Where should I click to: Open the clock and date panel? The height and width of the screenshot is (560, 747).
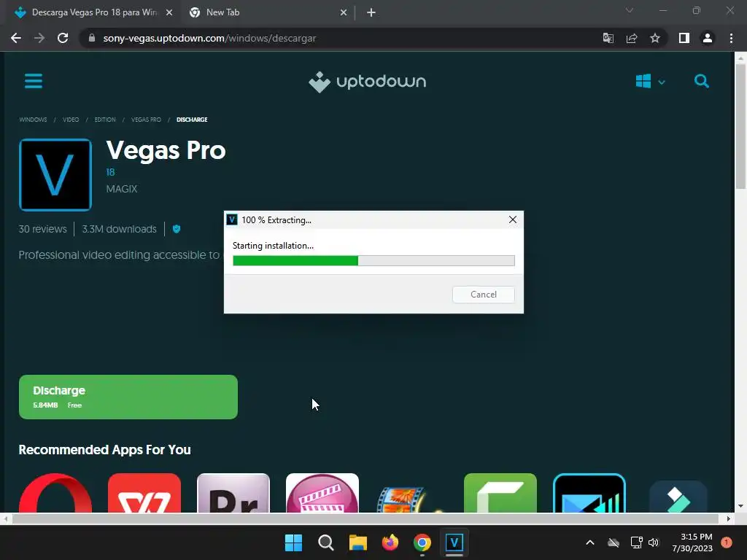click(x=692, y=542)
